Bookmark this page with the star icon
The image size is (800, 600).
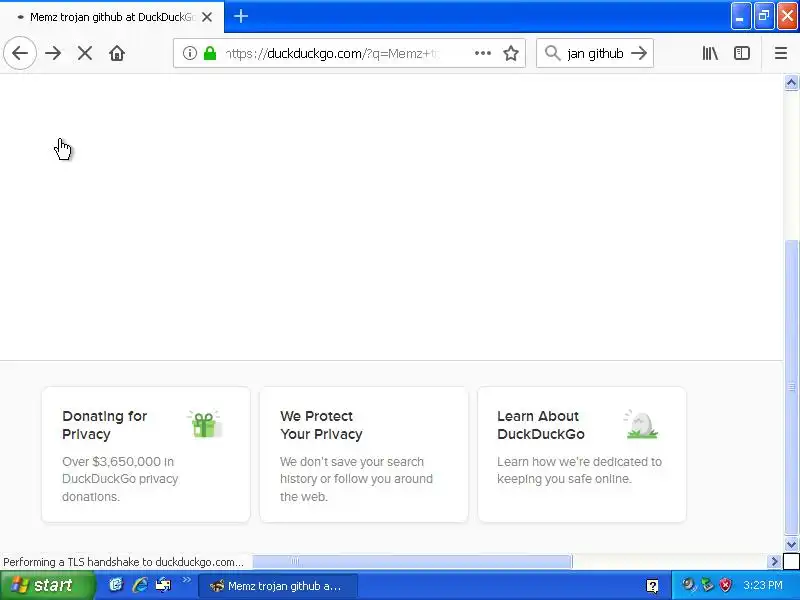click(x=511, y=53)
